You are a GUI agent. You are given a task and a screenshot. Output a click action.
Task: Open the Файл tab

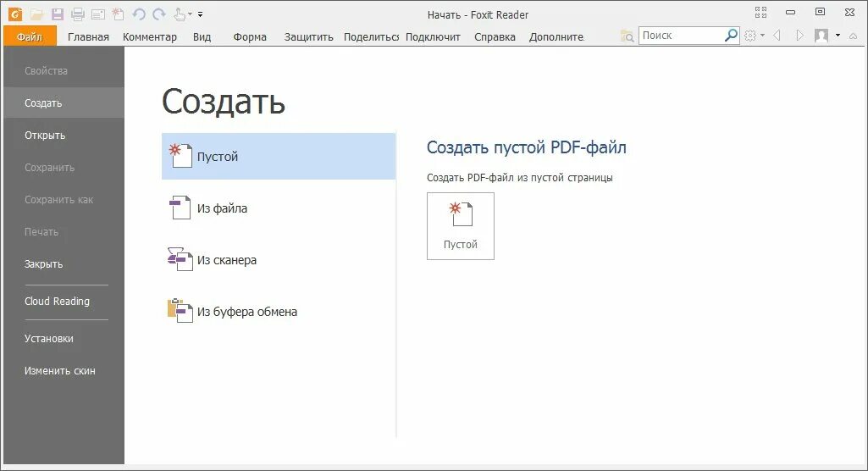30,36
